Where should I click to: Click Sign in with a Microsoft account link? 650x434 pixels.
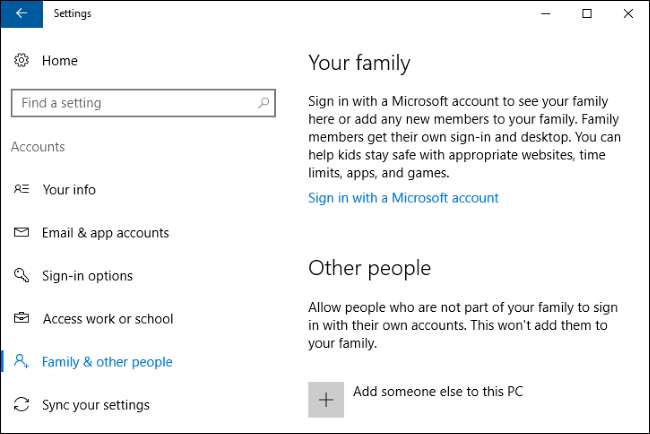click(403, 198)
